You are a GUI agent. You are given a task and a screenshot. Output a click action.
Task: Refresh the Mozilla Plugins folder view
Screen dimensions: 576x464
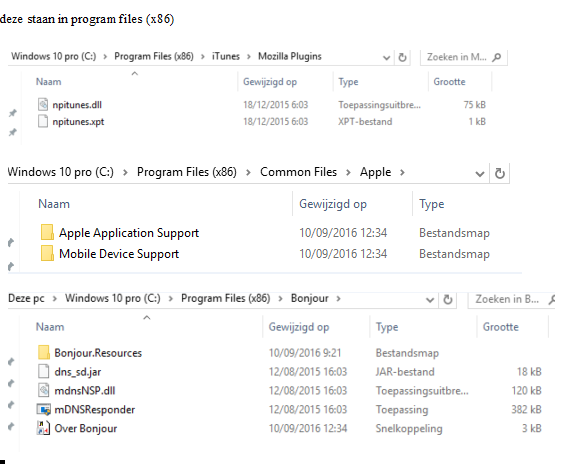(x=403, y=57)
